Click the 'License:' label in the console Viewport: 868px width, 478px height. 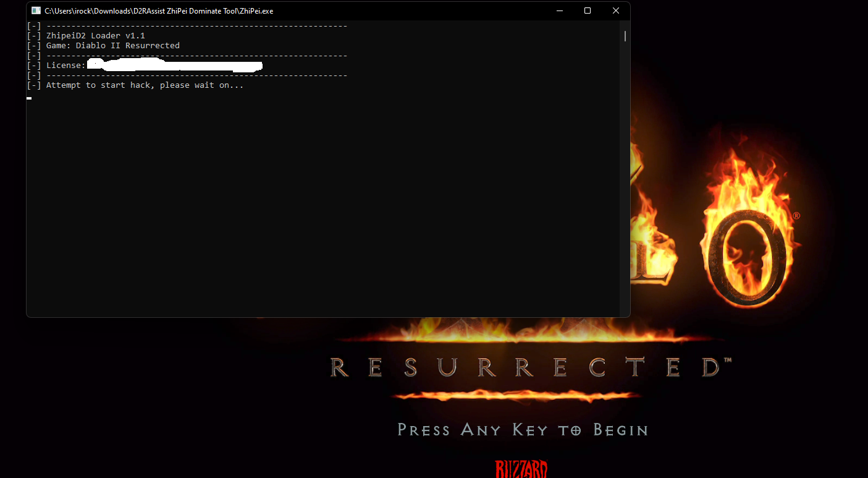coord(65,66)
